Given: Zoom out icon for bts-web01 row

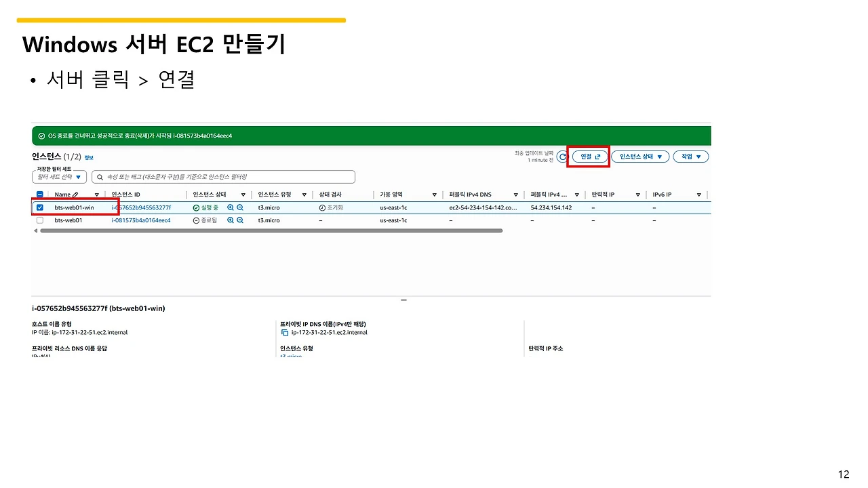Looking at the screenshot, I should (x=240, y=220).
